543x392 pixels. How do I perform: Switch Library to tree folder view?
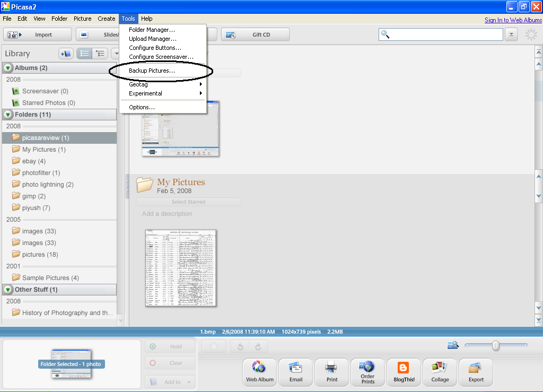pyautogui.click(x=100, y=54)
